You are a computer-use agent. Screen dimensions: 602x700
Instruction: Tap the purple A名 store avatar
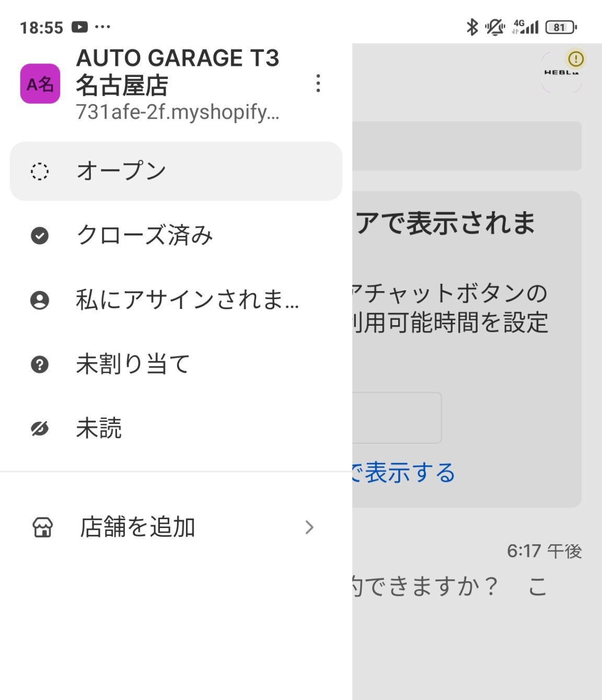tap(40, 84)
